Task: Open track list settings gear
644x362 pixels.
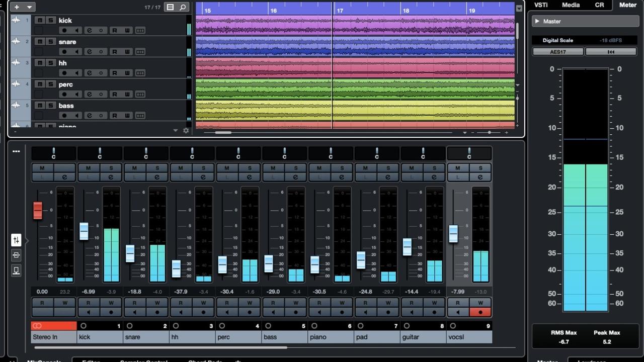Action: (x=186, y=131)
